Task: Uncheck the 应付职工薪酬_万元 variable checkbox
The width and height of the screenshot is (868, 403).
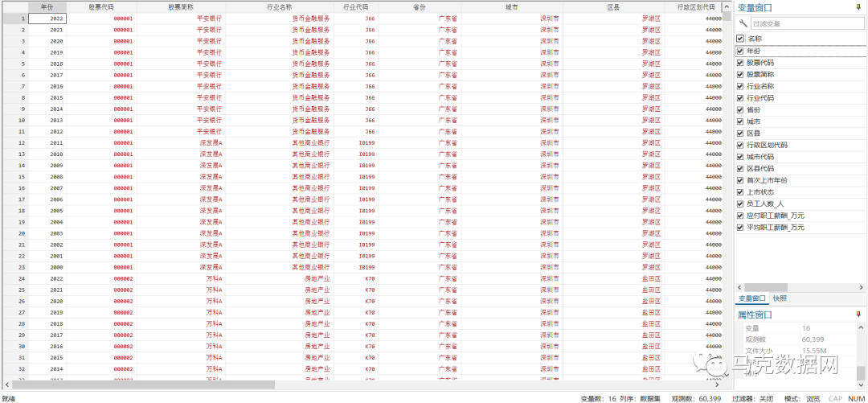Action: pos(740,216)
